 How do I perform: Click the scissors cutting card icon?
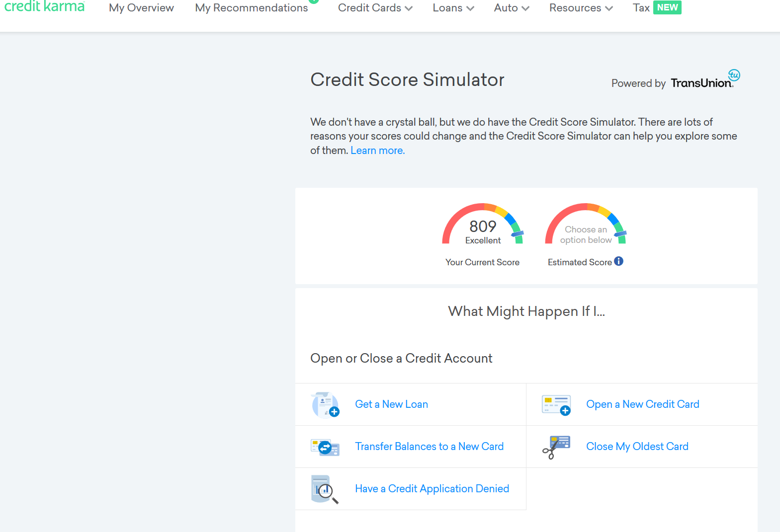(556, 447)
